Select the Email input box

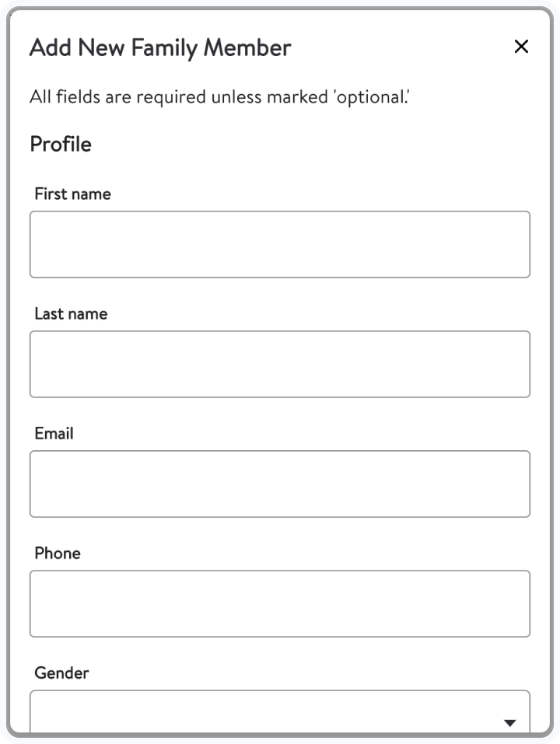pyautogui.click(x=280, y=484)
